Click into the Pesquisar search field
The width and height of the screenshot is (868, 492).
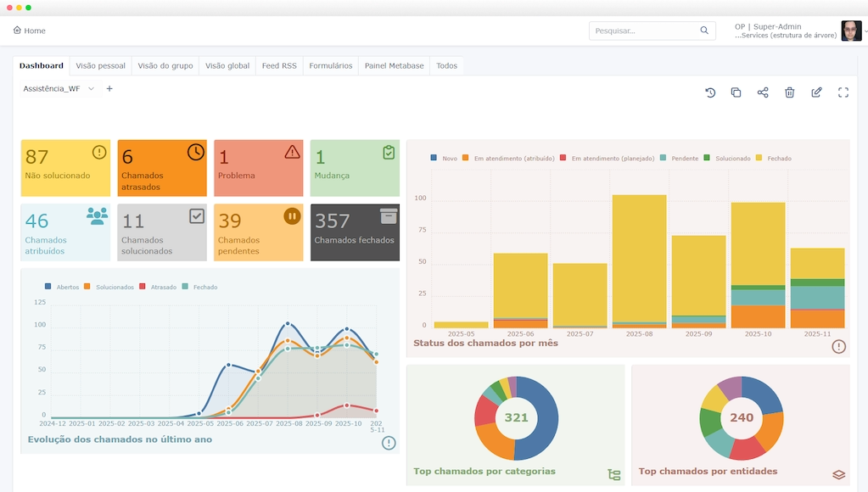[x=643, y=31]
